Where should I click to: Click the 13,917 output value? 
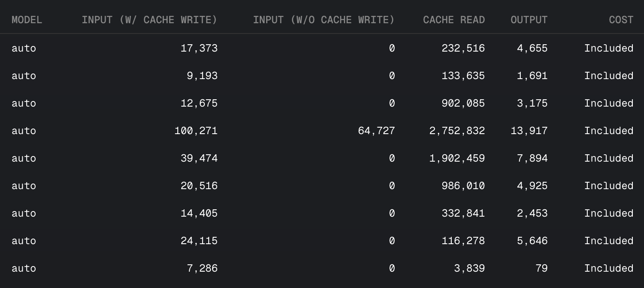tap(529, 131)
